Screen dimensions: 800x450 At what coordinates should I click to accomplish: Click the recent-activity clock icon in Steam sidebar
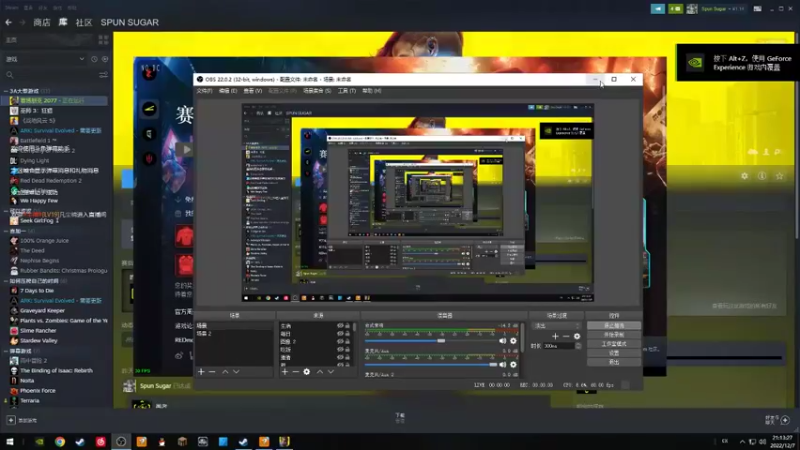click(x=94, y=59)
